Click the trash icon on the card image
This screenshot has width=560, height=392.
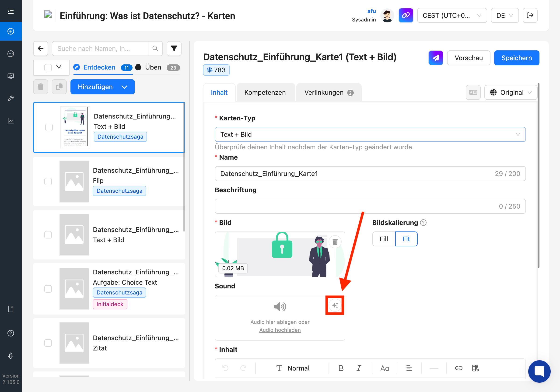click(335, 242)
